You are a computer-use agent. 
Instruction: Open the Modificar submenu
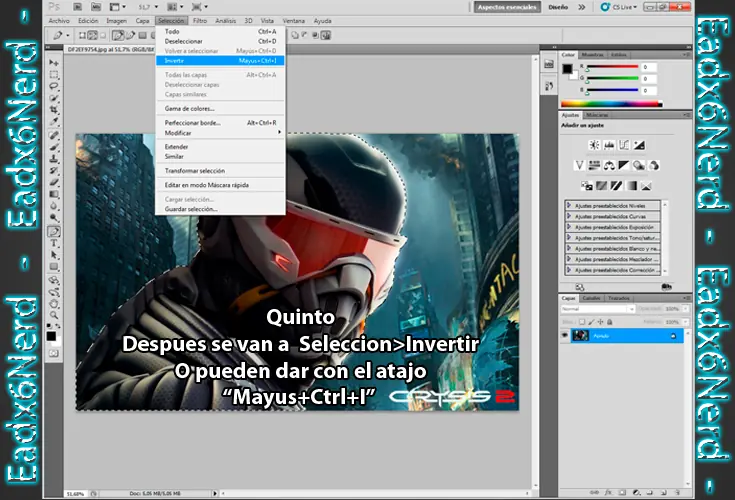point(220,133)
